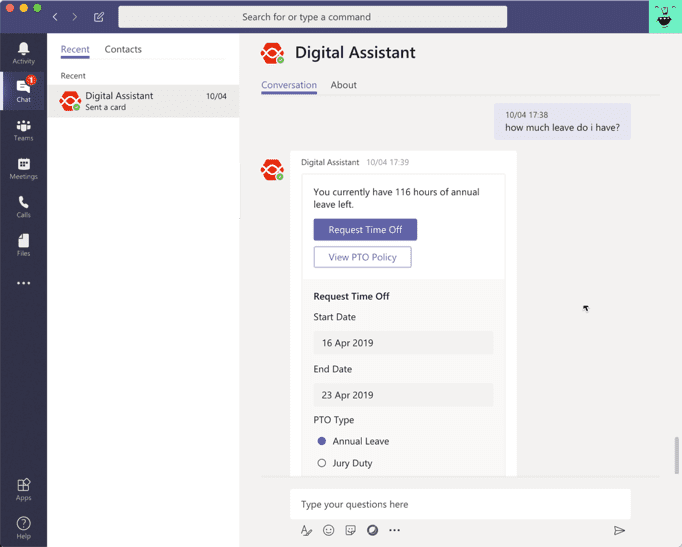Open About tab
Viewport: 682px width, 547px height.
[343, 85]
